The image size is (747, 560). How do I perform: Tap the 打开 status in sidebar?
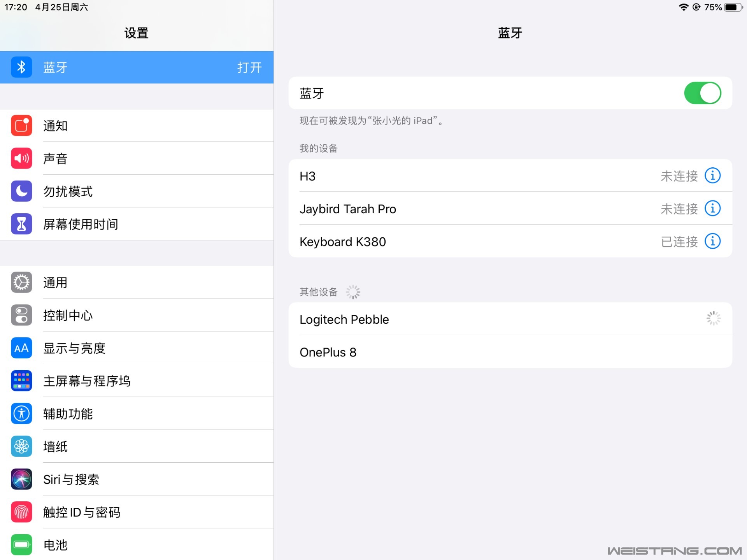pyautogui.click(x=249, y=67)
